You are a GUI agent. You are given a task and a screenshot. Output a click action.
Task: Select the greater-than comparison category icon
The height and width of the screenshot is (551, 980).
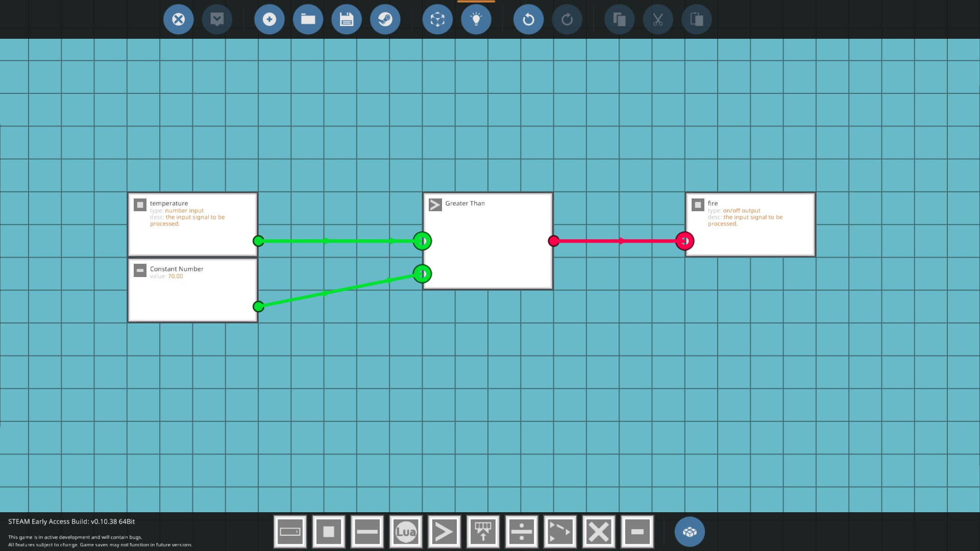(444, 532)
